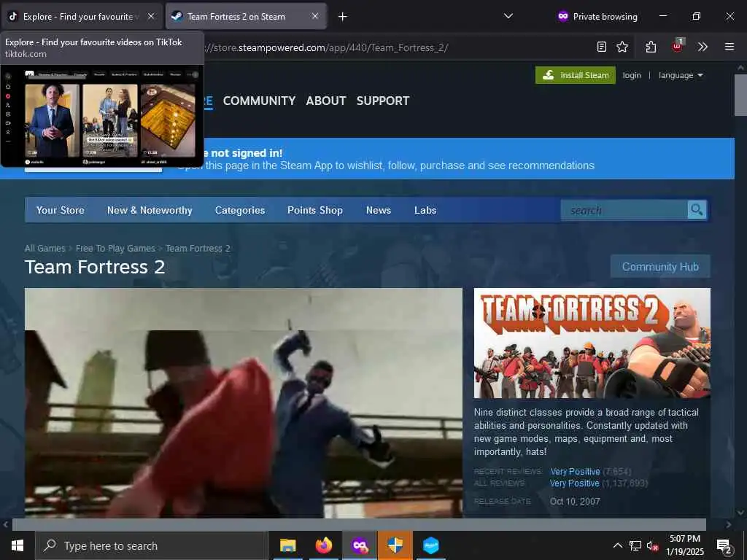Image resolution: width=747 pixels, height=560 pixels.
Task: Open Your Store menu
Action: (x=60, y=210)
